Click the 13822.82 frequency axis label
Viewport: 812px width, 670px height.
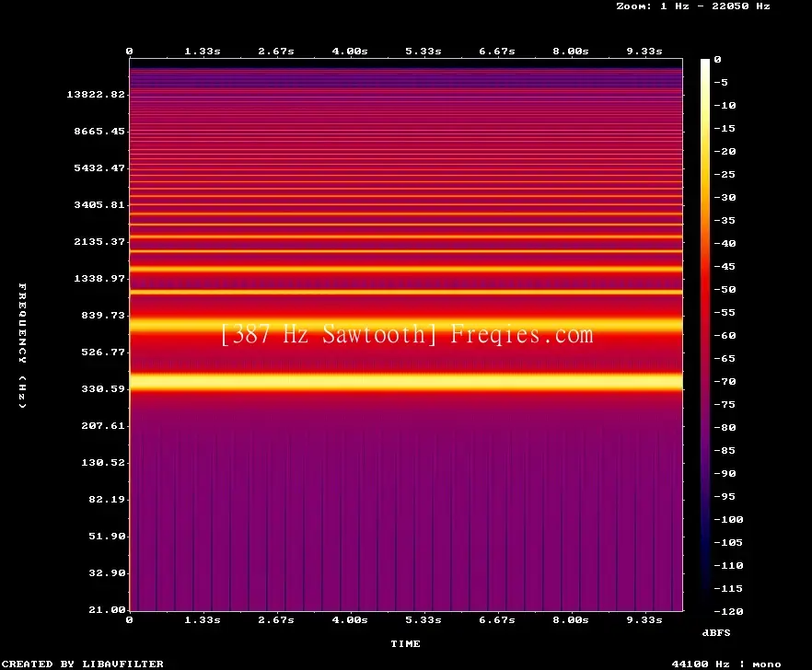point(96,94)
